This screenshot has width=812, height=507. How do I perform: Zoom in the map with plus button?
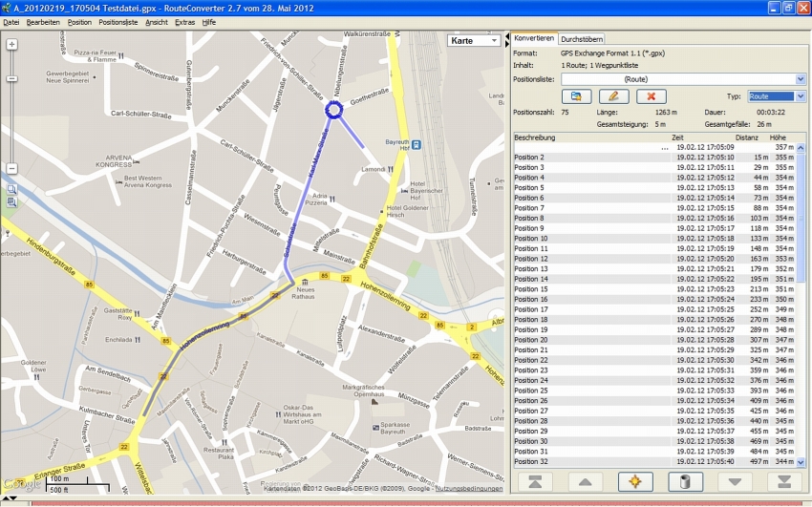11,45
